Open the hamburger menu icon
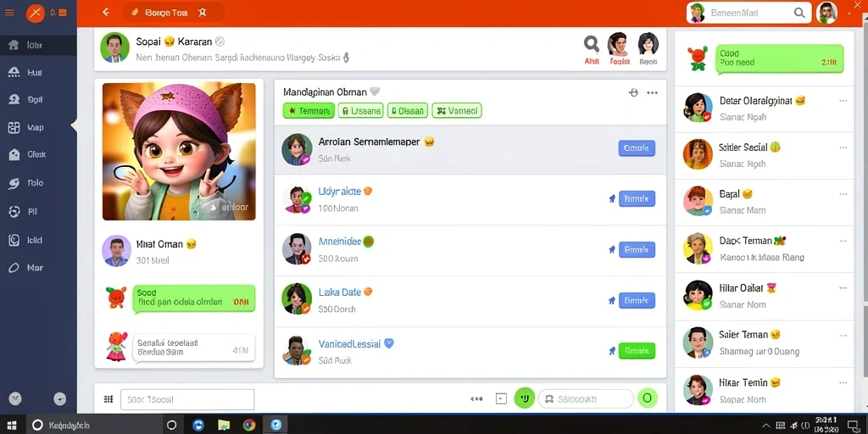 (x=9, y=12)
